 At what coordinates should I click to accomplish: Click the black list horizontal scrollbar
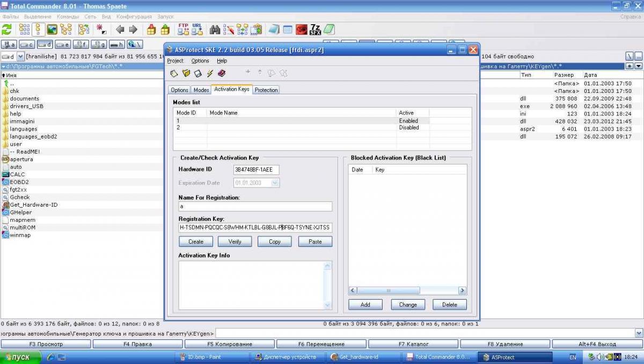tap(407, 290)
